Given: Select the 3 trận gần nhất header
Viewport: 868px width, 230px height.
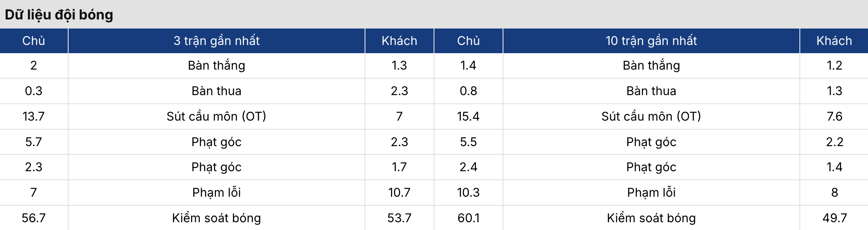Looking at the screenshot, I should tap(217, 41).
